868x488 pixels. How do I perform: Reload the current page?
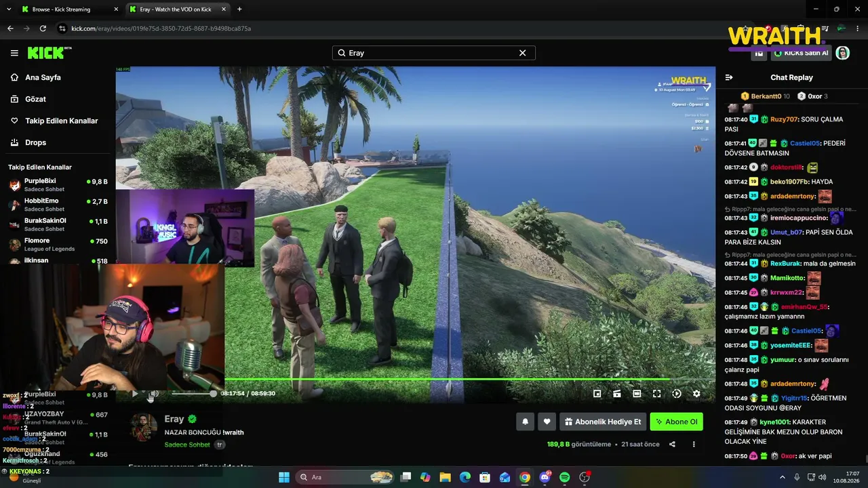coord(43,28)
